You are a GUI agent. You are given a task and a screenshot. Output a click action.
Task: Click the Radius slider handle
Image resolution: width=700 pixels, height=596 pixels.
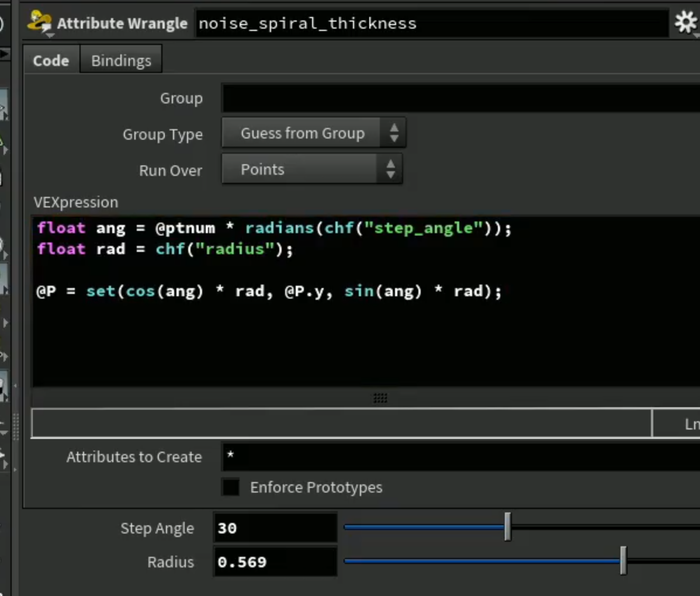[623, 561]
